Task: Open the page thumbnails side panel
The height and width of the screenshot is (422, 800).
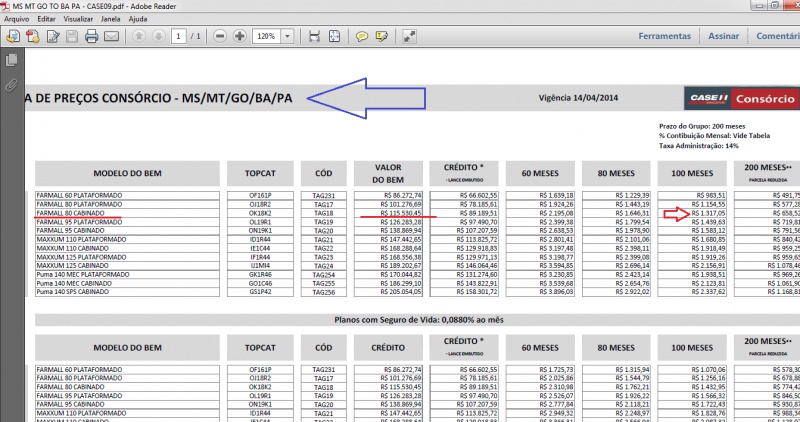Action: (x=11, y=60)
